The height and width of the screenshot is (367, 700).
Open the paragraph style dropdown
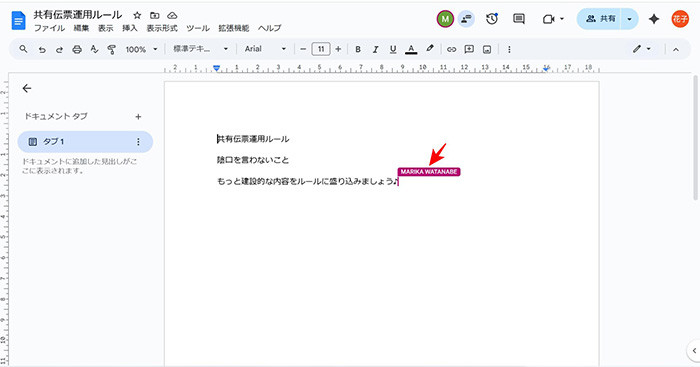tap(200, 49)
